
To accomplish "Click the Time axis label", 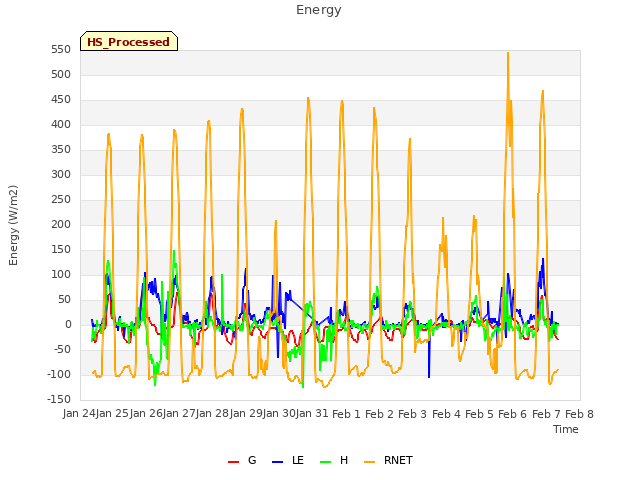I will tap(566, 429).
